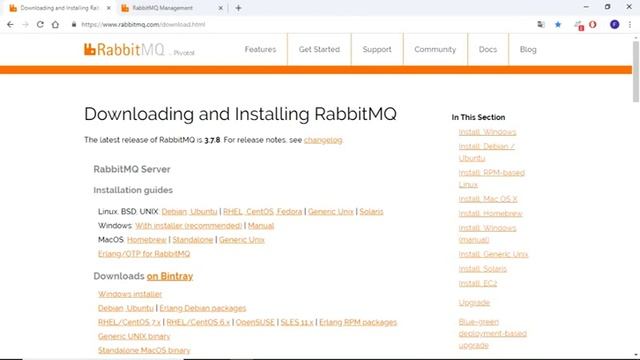Screen dimensions: 640x360
Task: Open Generic Unix link in MacOS row
Action: point(242,240)
